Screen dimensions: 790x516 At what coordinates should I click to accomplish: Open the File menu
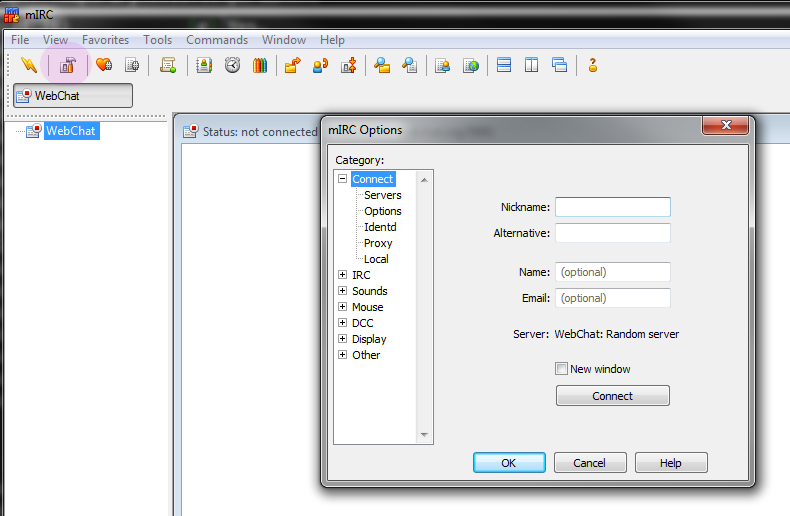click(x=20, y=40)
